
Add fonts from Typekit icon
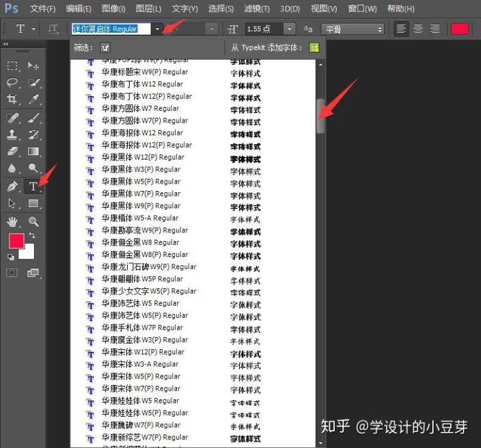pos(314,47)
